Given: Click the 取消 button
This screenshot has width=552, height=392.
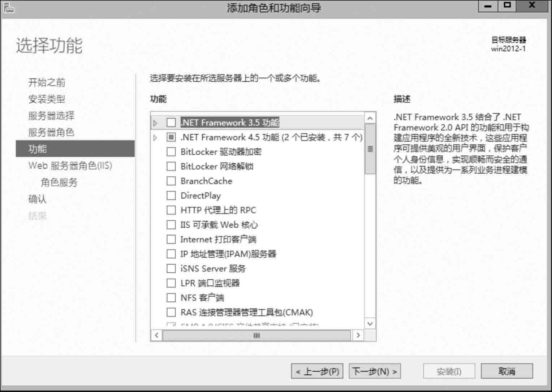Looking at the screenshot, I should pos(507,371).
